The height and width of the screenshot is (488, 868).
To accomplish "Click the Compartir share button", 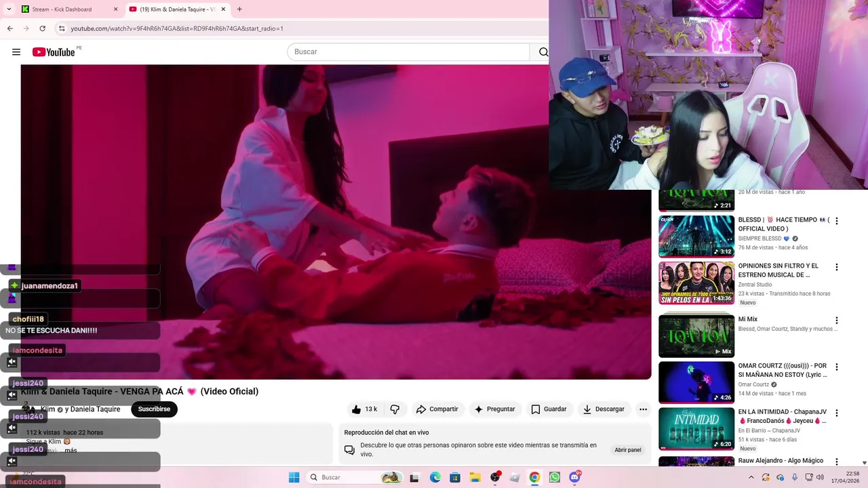I will pyautogui.click(x=437, y=409).
